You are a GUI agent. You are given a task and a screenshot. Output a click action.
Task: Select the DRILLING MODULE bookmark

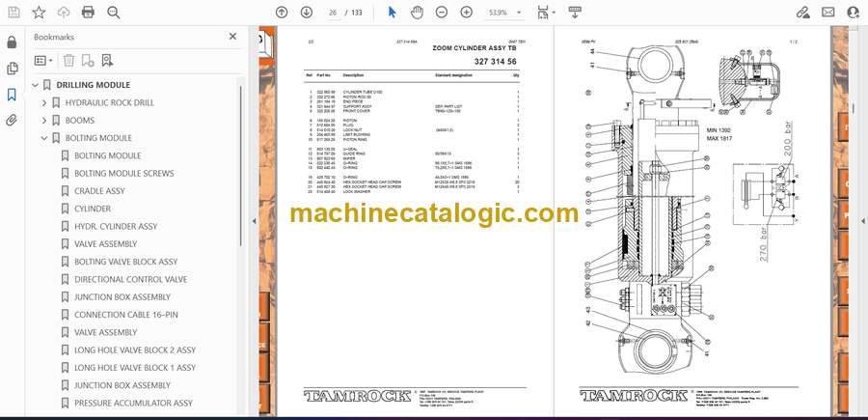click(x=93, y=85)
